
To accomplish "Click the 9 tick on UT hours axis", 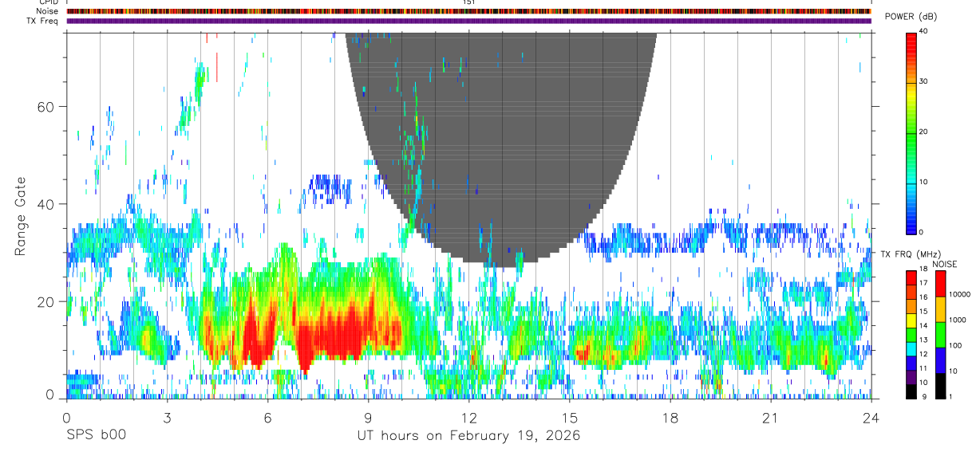I will point(368,418).
